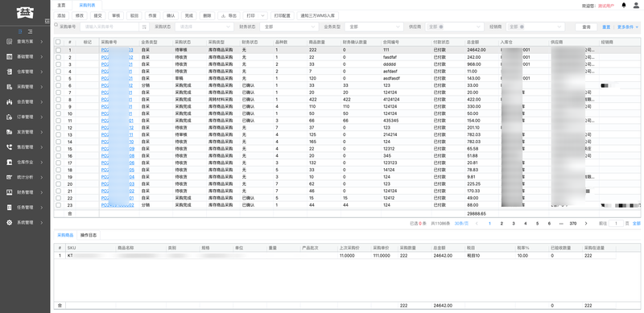Check the checkbox for row 3
The height and width of the screenshot is (313, 644).
pyautogui.click(x=58, y=64)
